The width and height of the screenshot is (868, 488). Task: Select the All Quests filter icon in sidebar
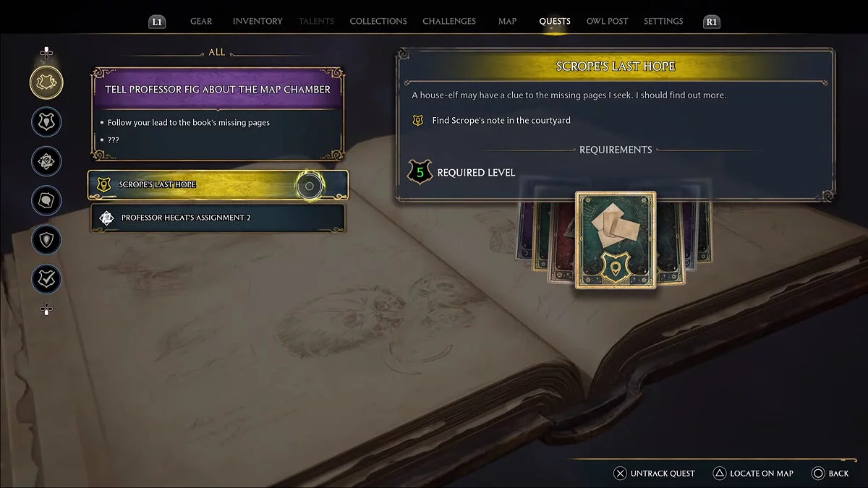click(x=46, y=82)
